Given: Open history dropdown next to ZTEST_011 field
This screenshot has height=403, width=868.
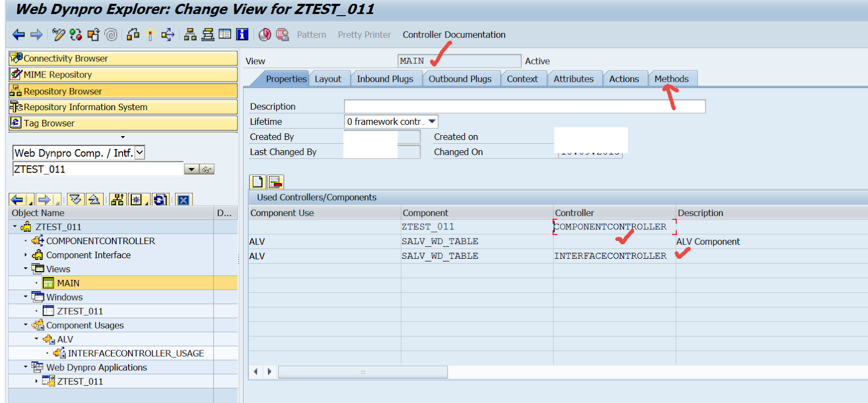Looking at the screenshot, I should click(191, 170).
